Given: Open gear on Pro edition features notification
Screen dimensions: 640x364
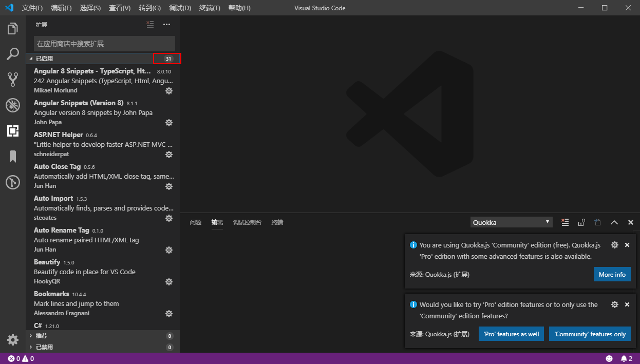Looking at the screenshot, I should pos(615,304).
